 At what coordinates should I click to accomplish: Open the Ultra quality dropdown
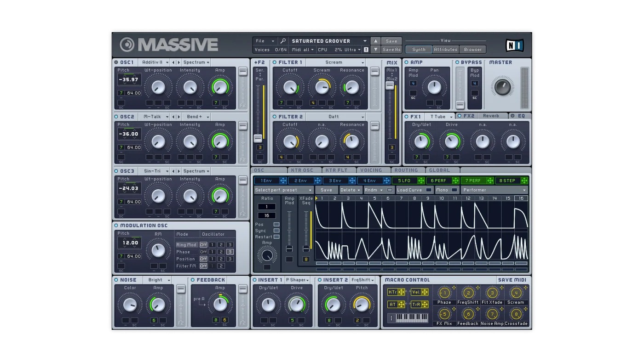[x=353, y=50]
